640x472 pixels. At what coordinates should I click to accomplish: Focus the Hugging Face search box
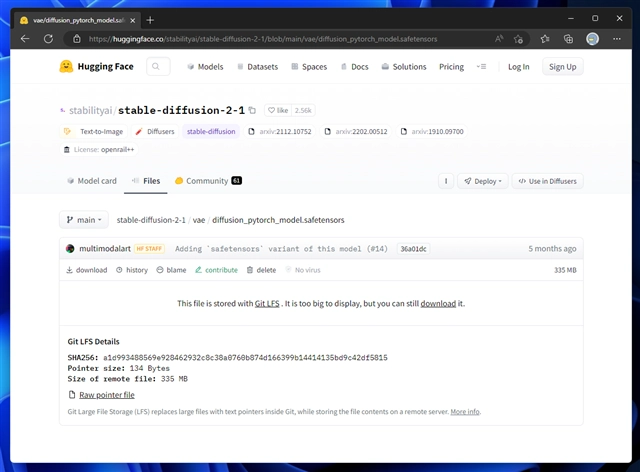click(158, 67)
